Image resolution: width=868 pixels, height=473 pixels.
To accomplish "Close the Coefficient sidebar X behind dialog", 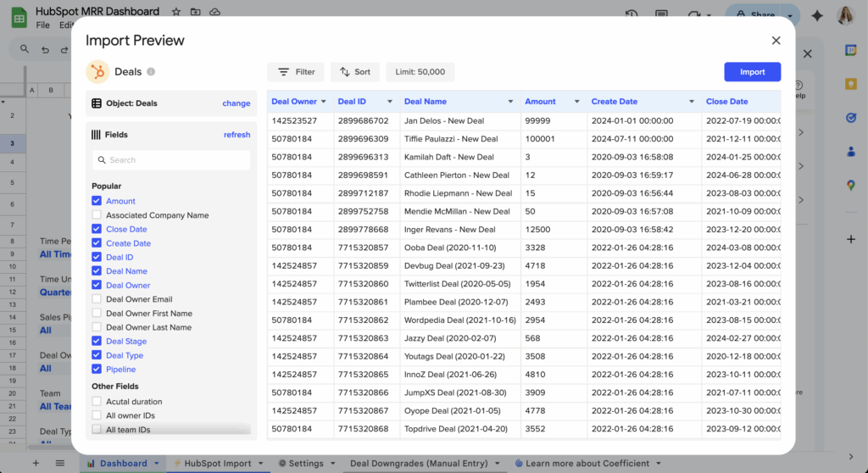I will click(x=808, y=53).
